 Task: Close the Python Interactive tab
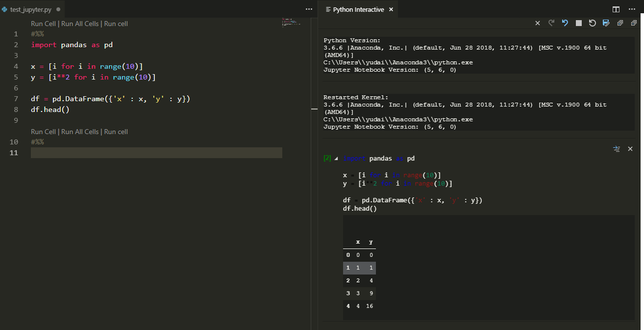pos(391,9)
